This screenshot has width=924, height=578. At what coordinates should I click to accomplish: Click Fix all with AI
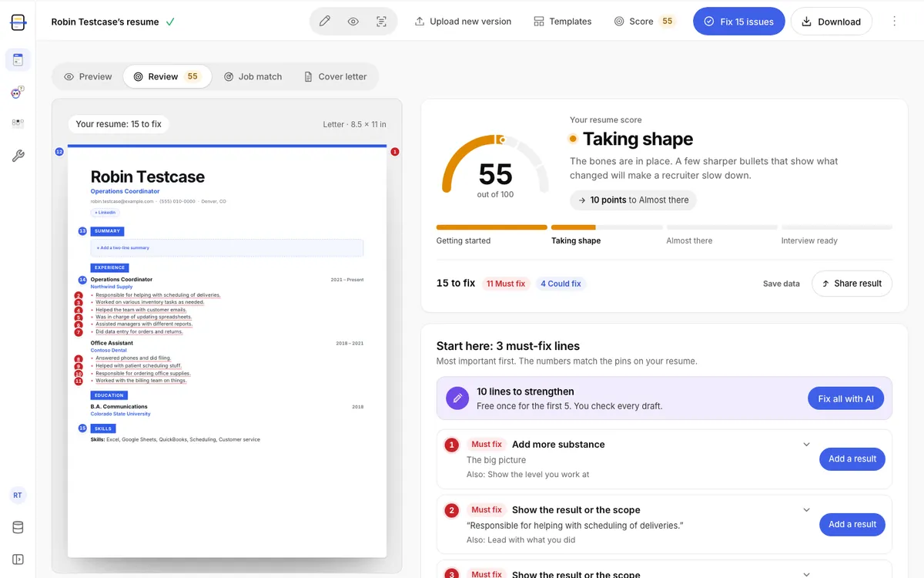click(x=845, y=398)
